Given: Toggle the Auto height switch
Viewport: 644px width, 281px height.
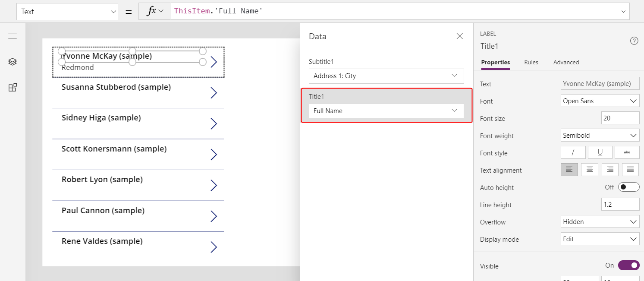Looking at the screenshot, I should [628, 187].
